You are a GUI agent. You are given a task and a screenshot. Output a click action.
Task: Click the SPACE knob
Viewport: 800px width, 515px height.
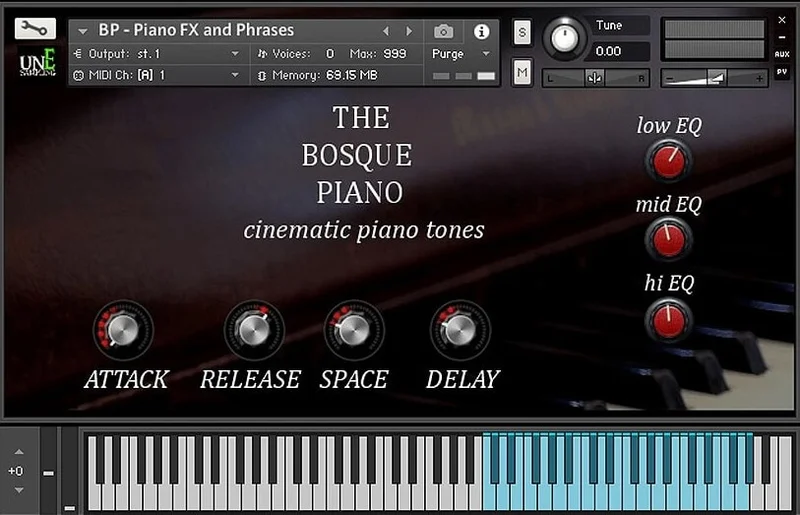coord(354,330)
